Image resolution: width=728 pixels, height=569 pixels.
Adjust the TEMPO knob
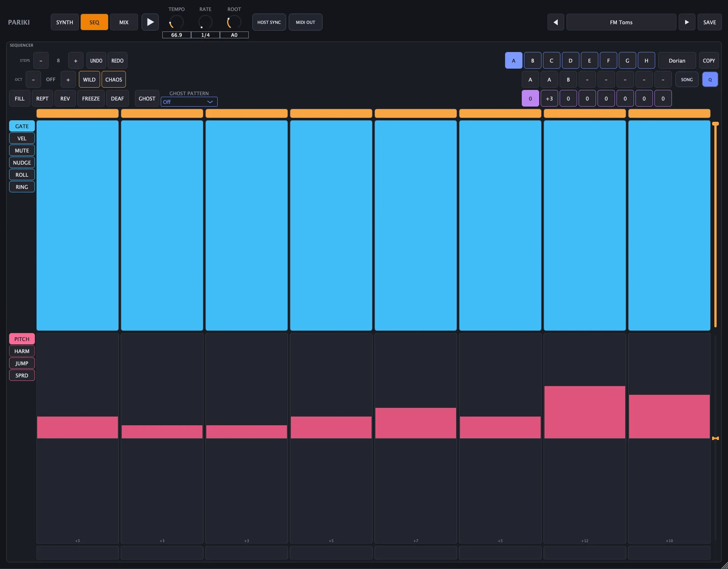click(176, 22)
